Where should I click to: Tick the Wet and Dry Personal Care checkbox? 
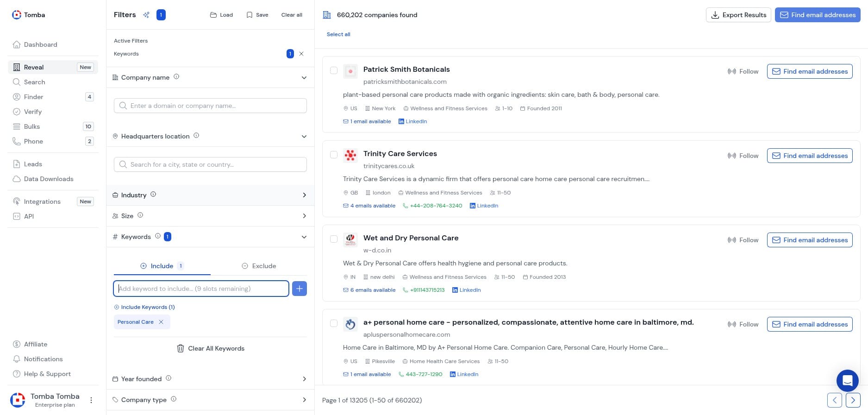[334, 239]
